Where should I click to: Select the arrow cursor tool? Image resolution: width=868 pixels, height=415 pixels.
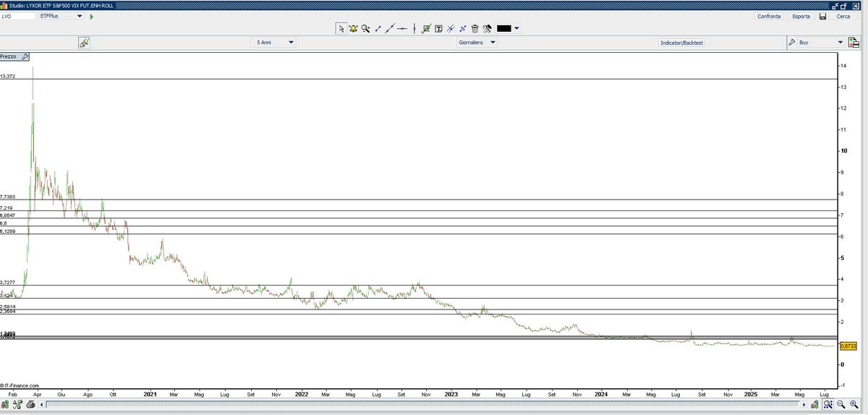coord(341,28)
